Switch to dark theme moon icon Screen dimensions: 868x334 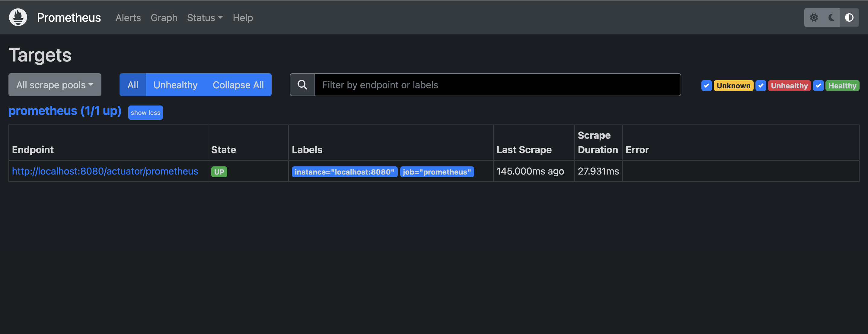831,17
